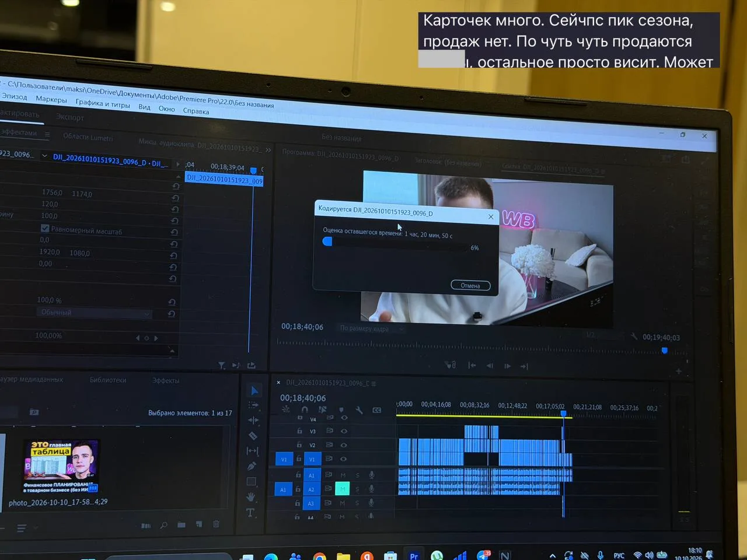Open the По размеру кадра zoom dropdown
This screenshot has width=747, height=560.
[x=372, y=329]
